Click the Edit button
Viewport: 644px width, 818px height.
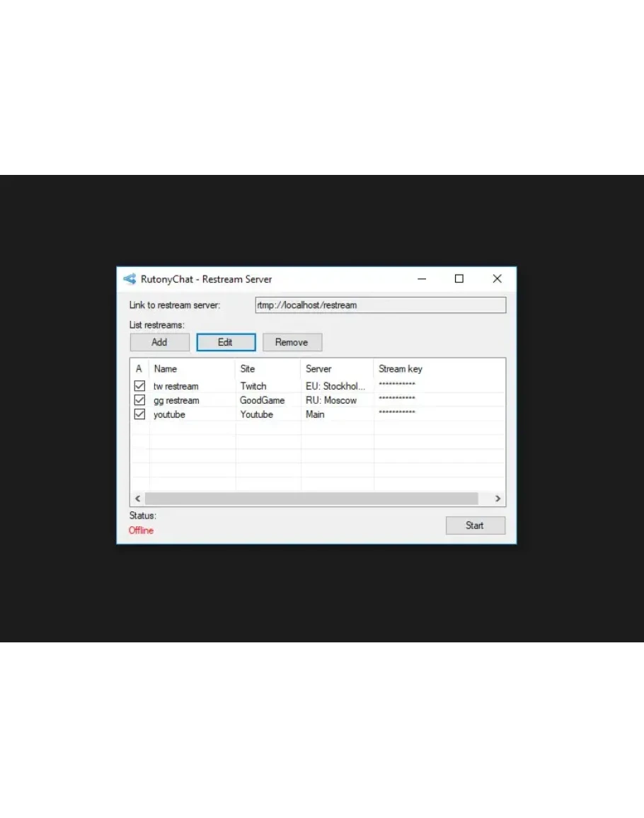pyautogui.click(x=225, y=342)
